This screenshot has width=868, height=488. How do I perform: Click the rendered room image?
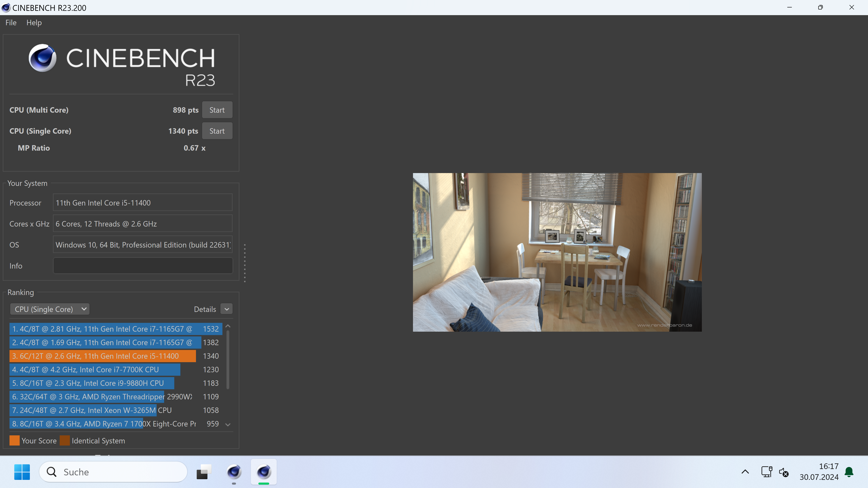[557, 252]
